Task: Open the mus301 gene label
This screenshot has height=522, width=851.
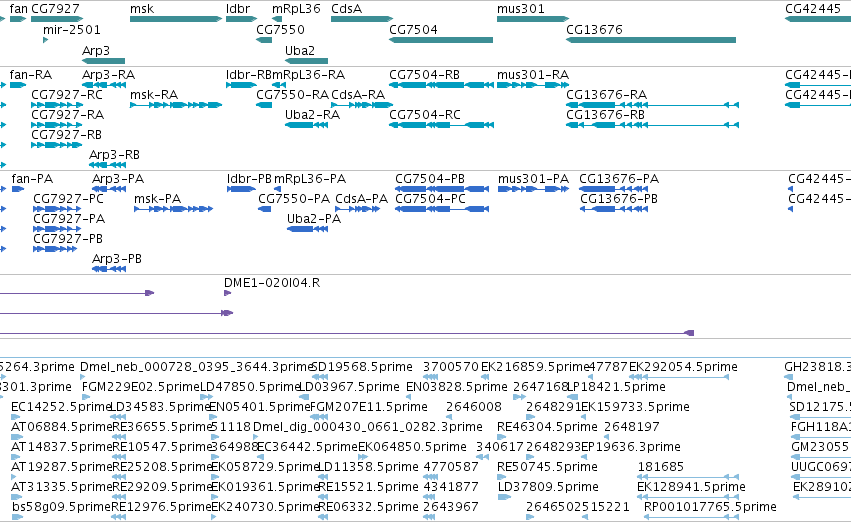Action: (x=520, y=9)
